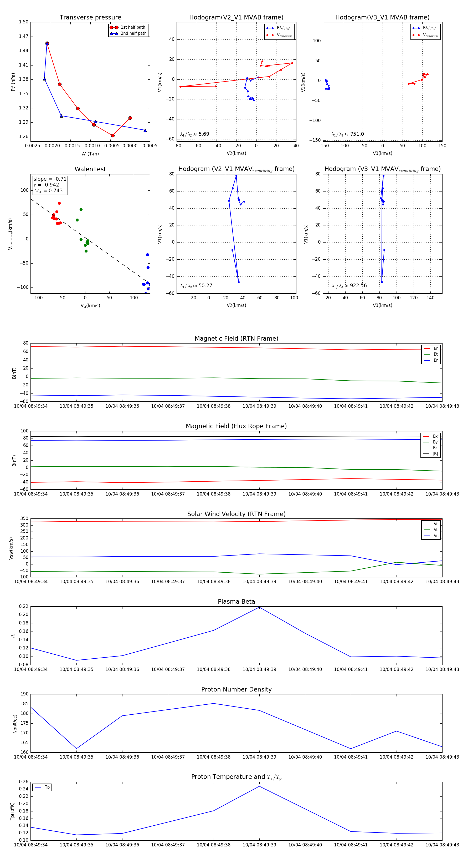Click the 'Proton Number Density' title
Viewport: 473px width, 868px height.
pyautogui.click(x=236, y=689)
